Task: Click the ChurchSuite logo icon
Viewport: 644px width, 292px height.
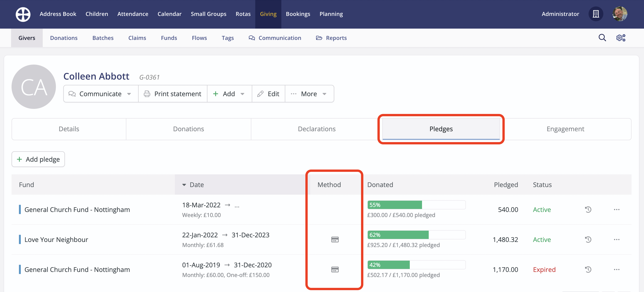Action: click(23, 14)
